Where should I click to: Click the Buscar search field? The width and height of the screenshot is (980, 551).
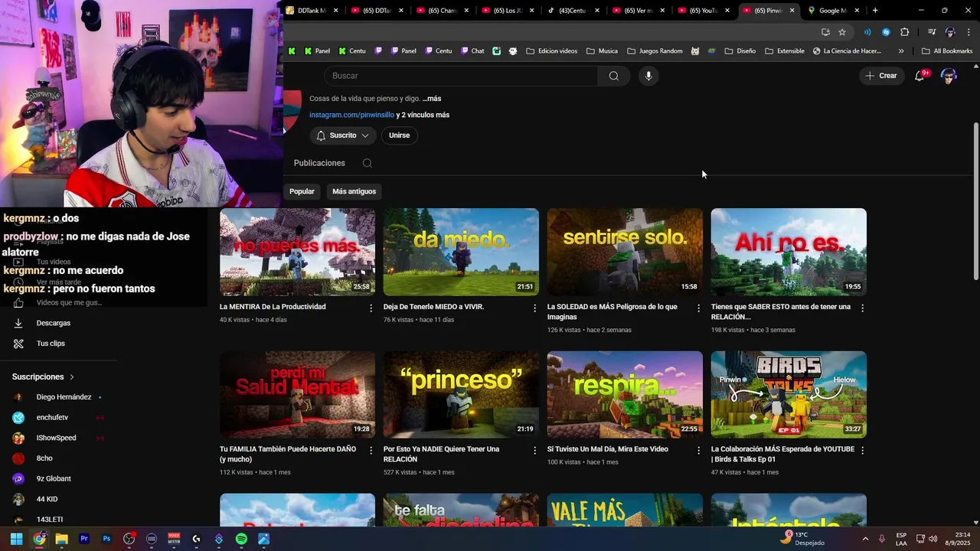click(x=461, y=76)
